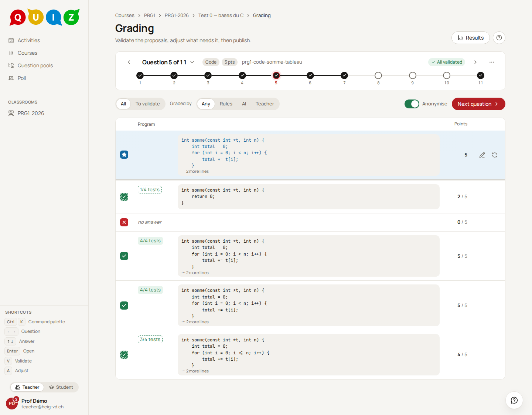Open the Question 5 of 11 dropdown

[x=168, y=62]
